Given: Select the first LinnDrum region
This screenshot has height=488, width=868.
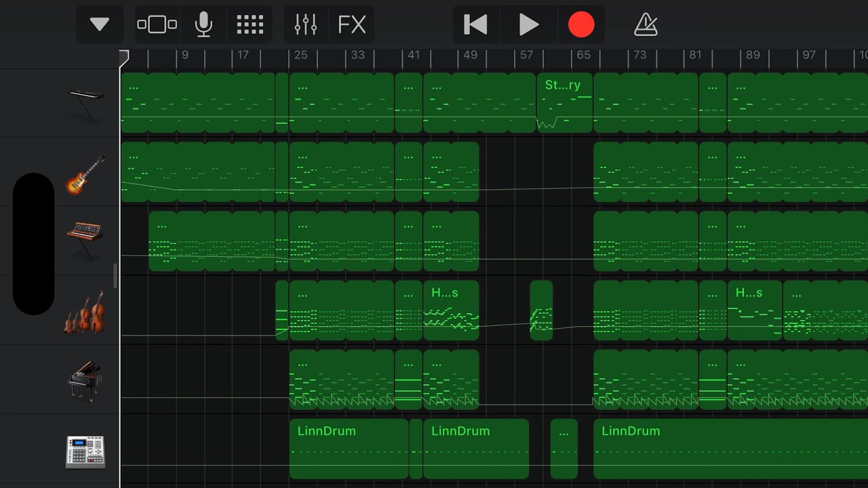Looking at the screenshot, I should point(349,449).
